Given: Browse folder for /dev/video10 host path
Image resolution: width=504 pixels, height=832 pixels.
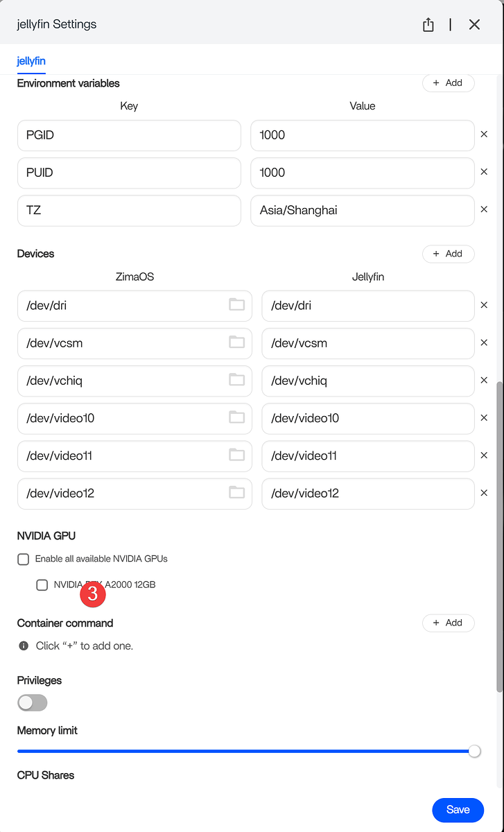Looking at the screenshot, I should coord(237,417).
